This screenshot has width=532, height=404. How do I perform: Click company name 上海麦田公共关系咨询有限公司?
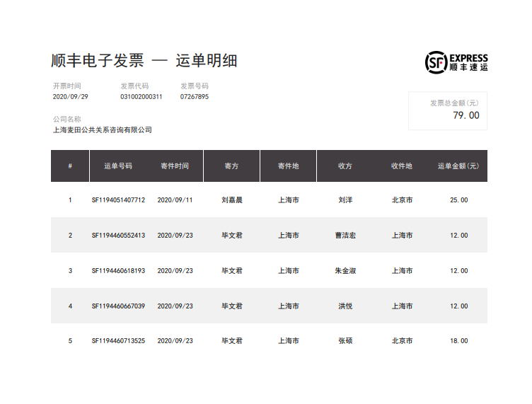[103, 130]
